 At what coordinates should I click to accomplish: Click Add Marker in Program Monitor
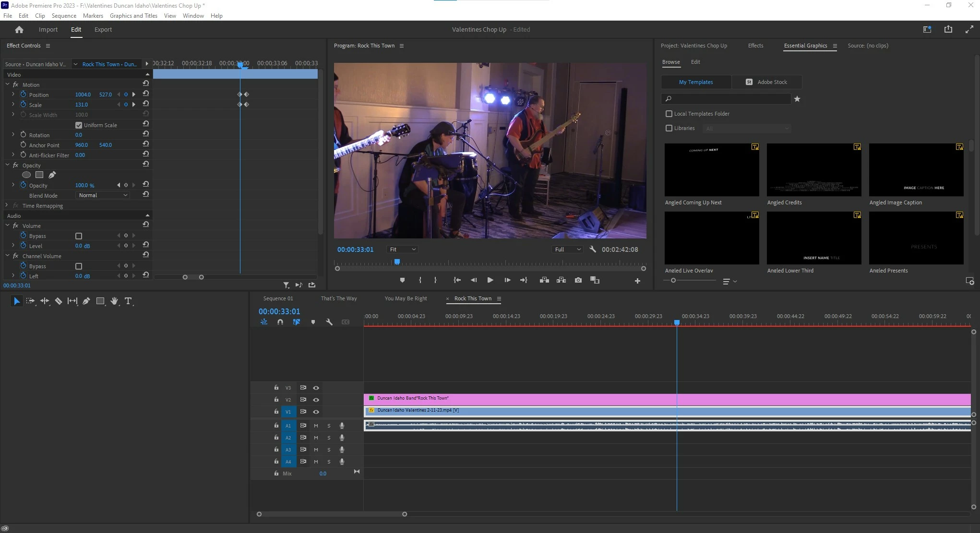click(x=402, y=280)
